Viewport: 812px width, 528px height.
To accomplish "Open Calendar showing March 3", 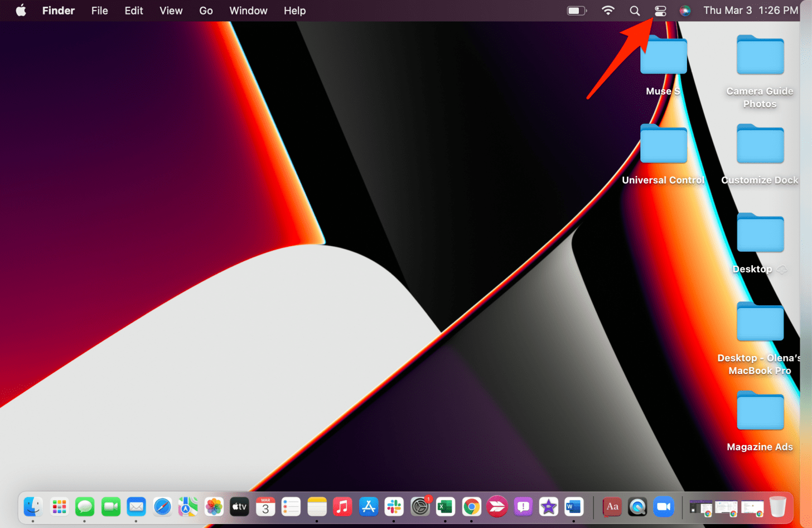I will [x=265, y=507].
